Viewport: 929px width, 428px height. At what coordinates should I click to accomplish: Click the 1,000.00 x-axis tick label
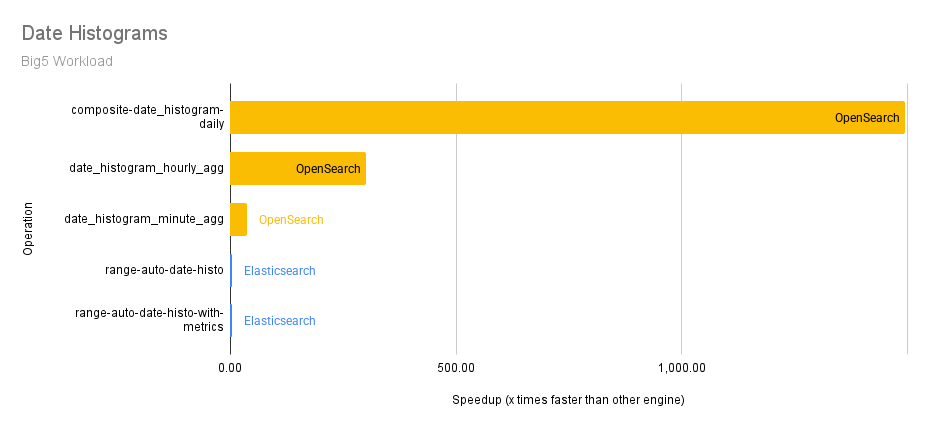pyautogui.click(x=682, y=367)
